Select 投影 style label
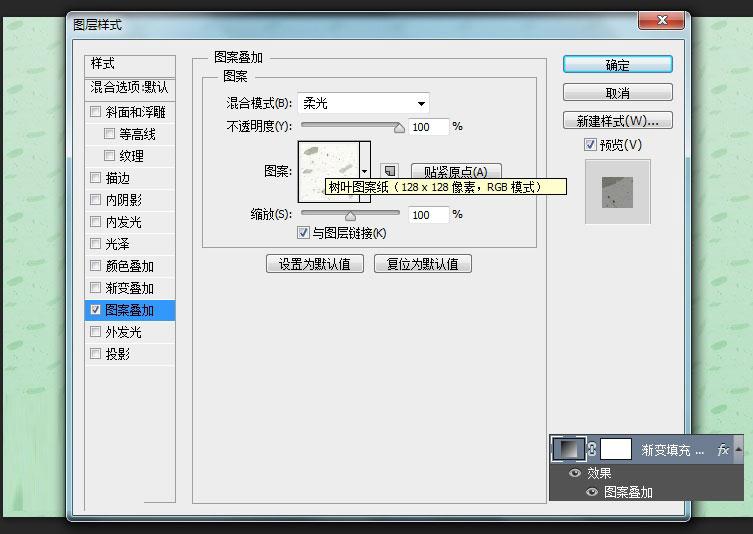The width and height of the screenshot is (753, 534). (x=118, y=354)
